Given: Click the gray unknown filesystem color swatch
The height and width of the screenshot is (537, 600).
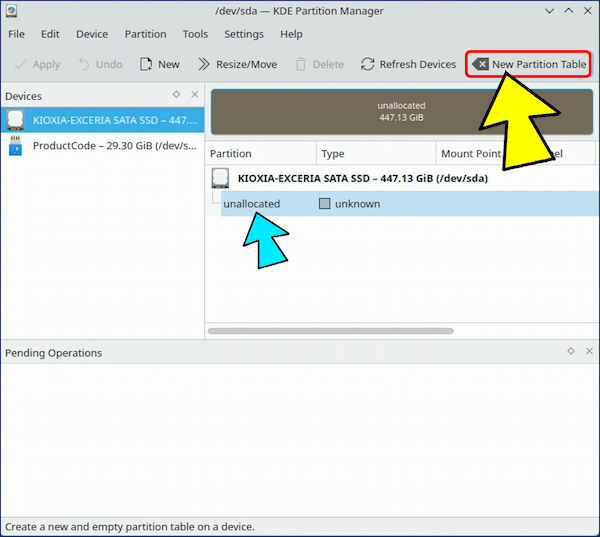Looking at the screenshot, I should click(324, 204).
